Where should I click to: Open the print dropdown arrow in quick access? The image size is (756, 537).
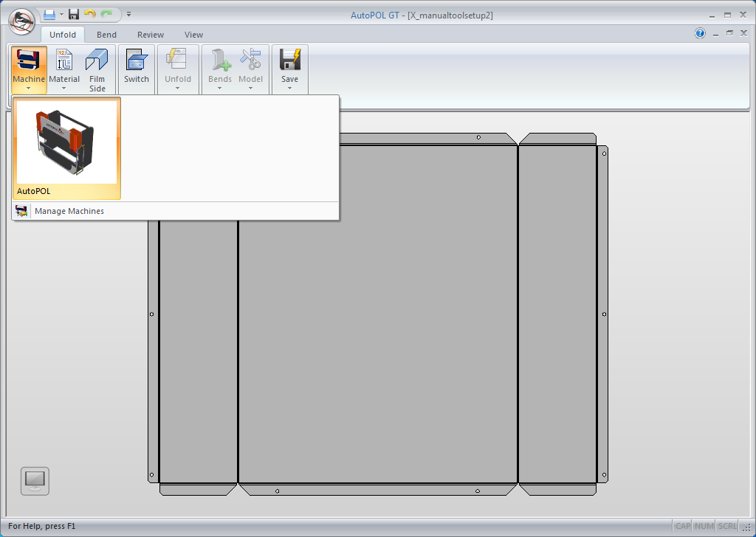(62, 14)
